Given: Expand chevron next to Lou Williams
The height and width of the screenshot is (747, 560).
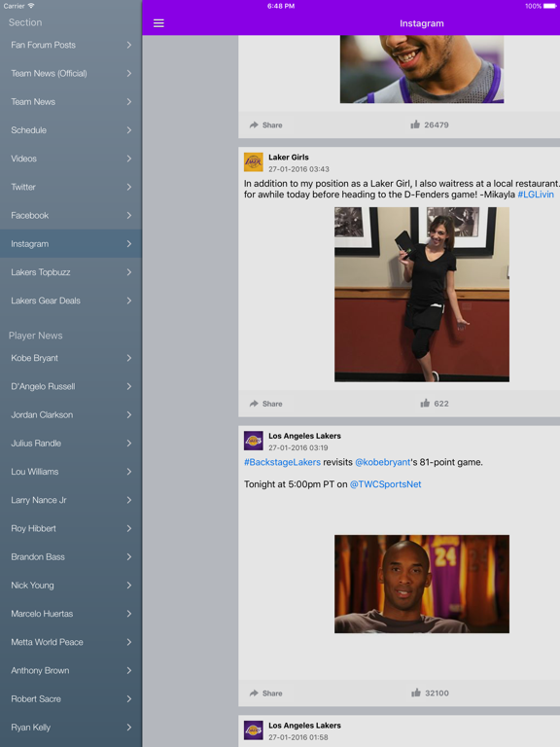Looking at the screenshot, I should click(x=129, y=472).
